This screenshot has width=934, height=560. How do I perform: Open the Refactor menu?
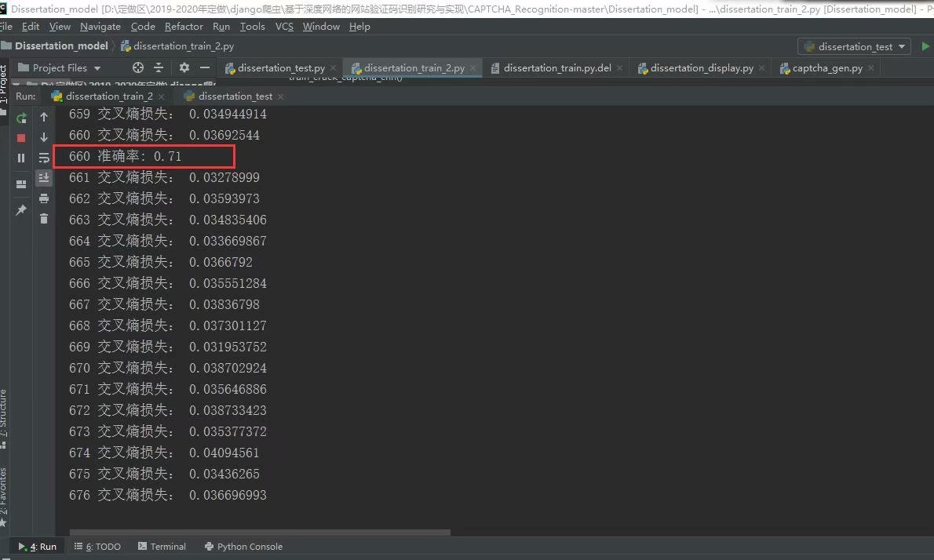pos(184,27)
